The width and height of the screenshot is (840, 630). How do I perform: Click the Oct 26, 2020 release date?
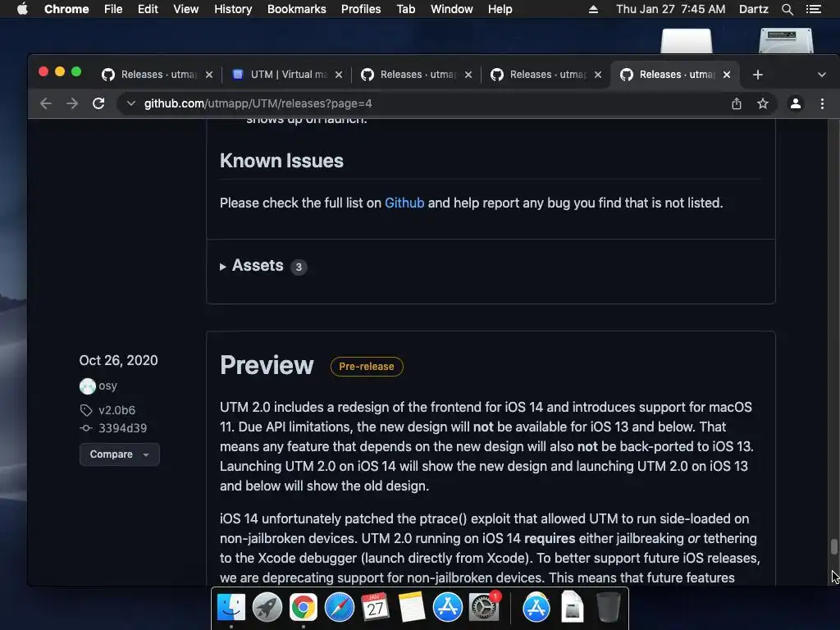click(x=118, y=361)
